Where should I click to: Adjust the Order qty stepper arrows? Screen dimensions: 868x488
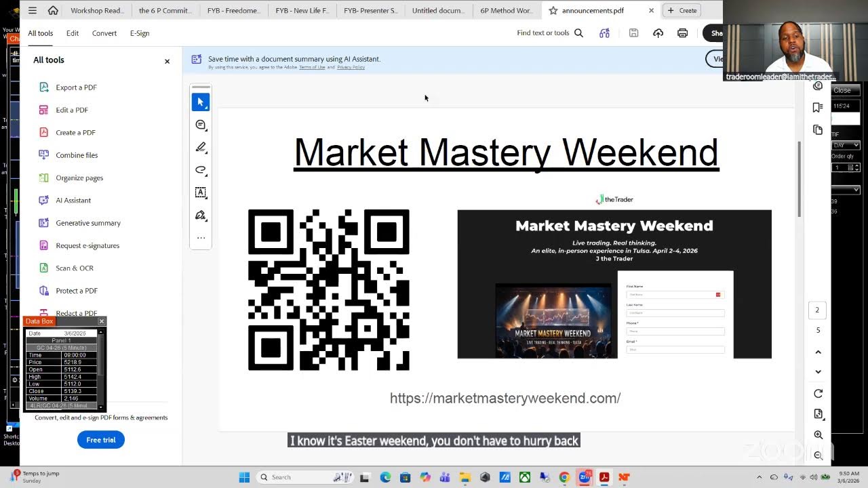(x=857, y=167)
